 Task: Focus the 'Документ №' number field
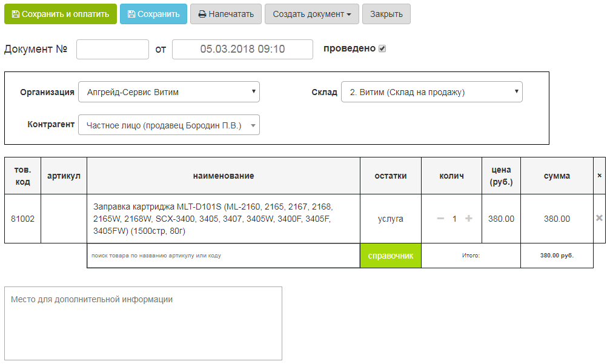pyautogui.click(x=113, y=49)
